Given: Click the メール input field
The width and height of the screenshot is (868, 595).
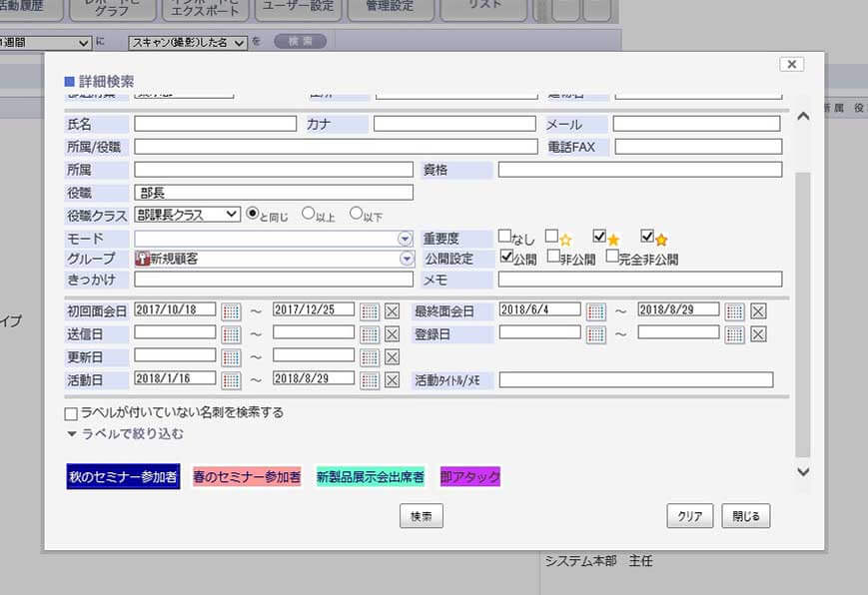Looking at the screenshot, I should pos(696,124).
